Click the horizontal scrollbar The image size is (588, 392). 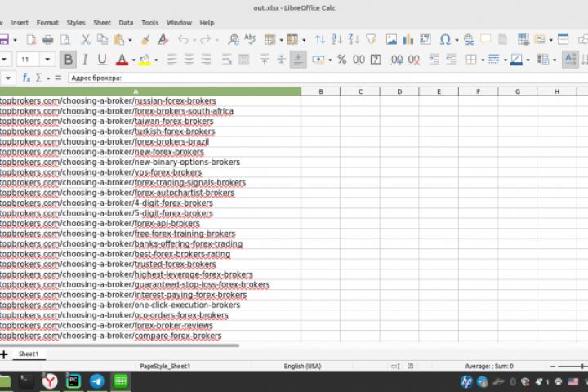[119, 345]
